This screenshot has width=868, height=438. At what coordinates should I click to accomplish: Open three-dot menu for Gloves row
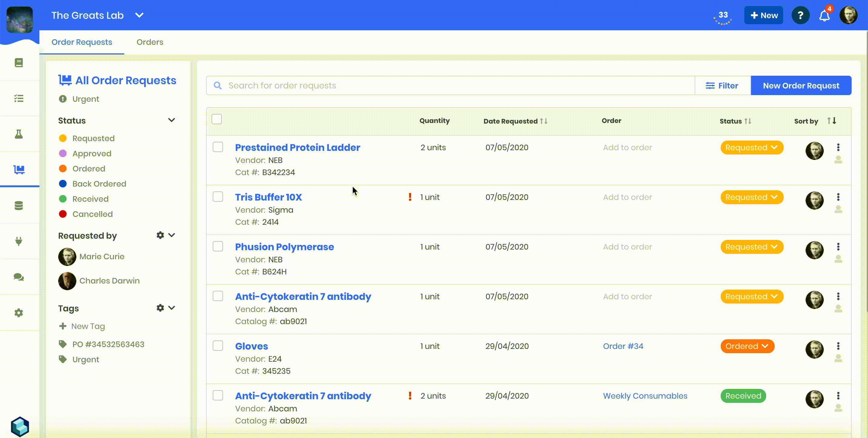coord(838,346)
